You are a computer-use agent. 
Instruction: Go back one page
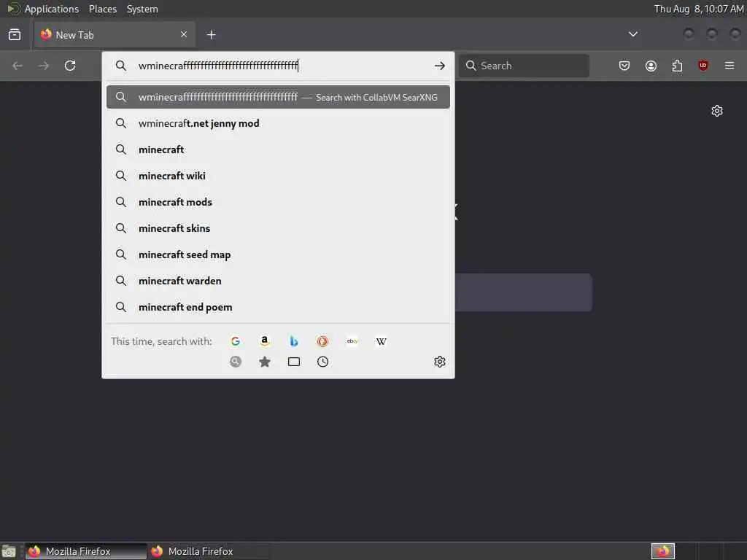pyautogui.click(x=18, y=66)
